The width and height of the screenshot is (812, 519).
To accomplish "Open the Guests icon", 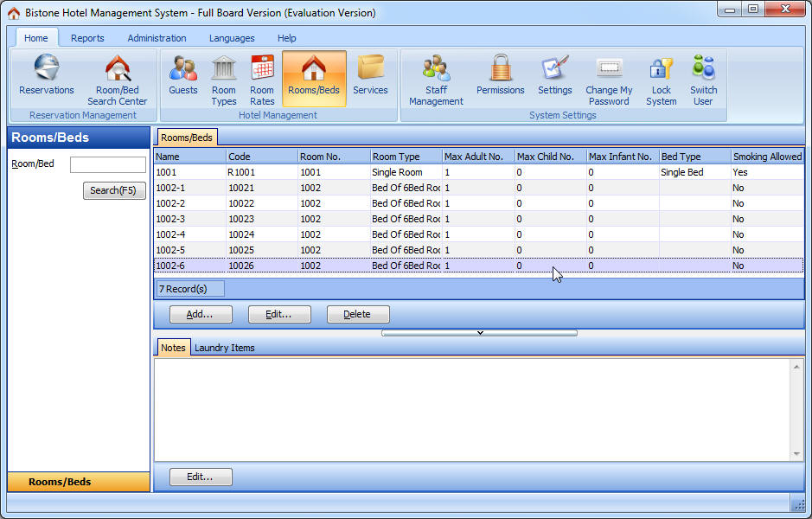I will (183, 78).
